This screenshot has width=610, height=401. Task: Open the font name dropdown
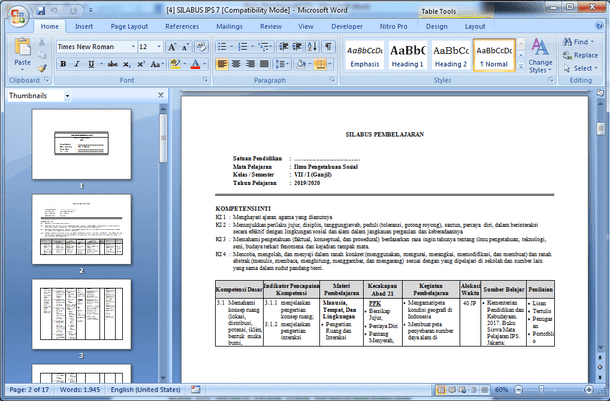(x=133, y=47)
